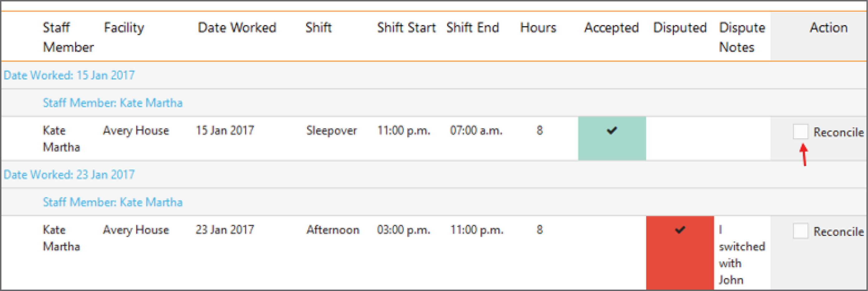Click the Shift End column header
The image size is (868, 291).
point(472,27)
